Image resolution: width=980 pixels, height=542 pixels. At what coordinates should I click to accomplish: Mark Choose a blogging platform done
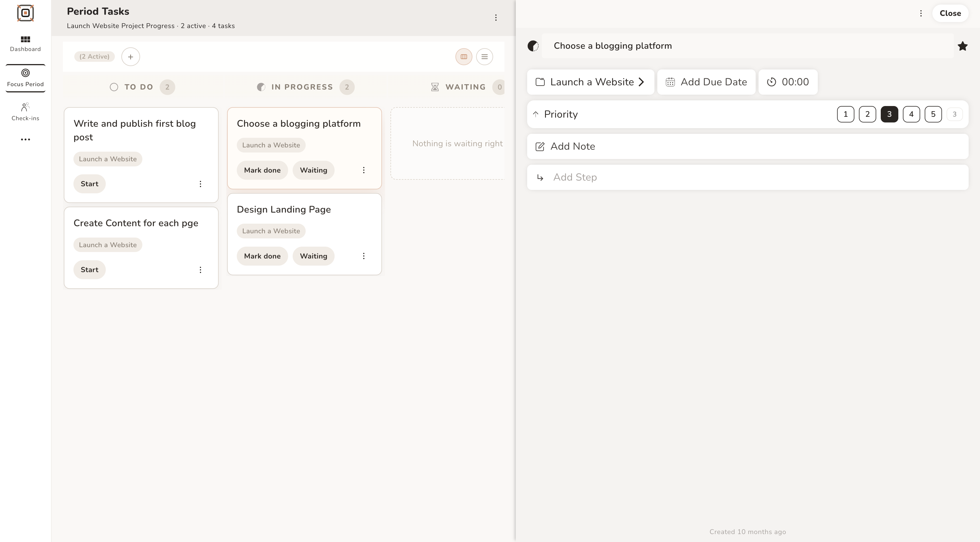[262, 170]
